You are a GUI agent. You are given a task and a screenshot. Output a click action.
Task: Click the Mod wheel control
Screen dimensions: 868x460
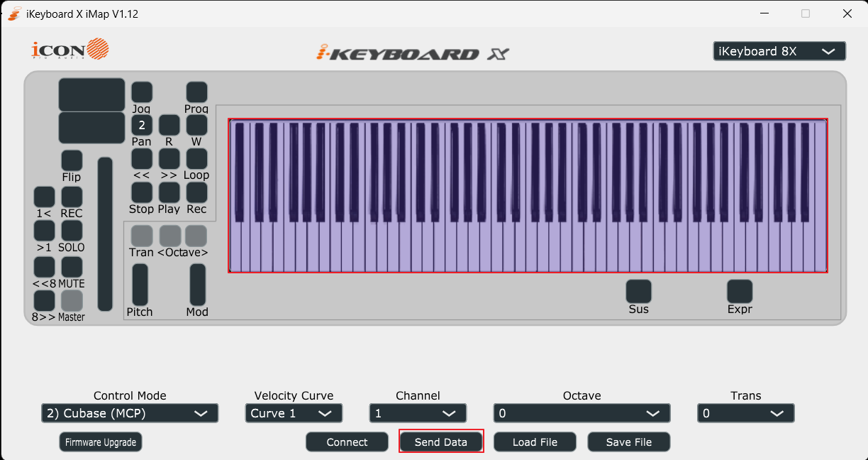point(197,285)
